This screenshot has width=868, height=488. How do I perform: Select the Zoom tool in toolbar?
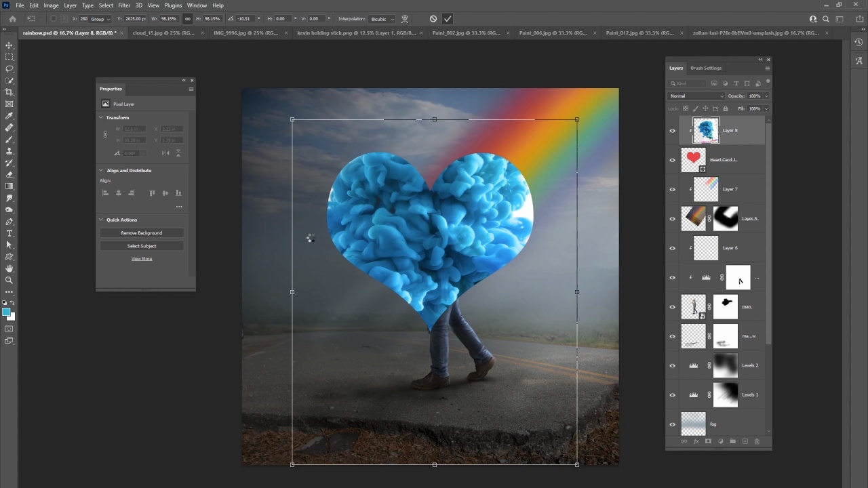[9, 280]
